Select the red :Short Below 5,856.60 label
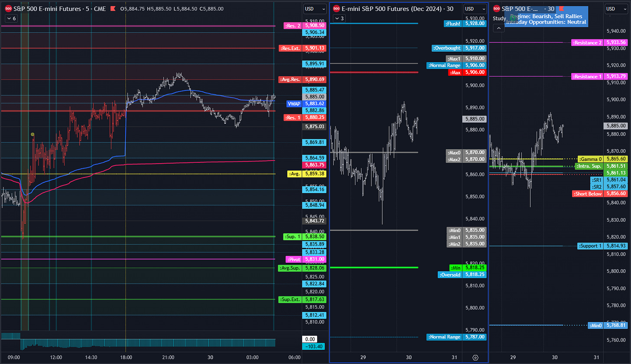Viewport: 631px width, 364px height. coord(600,194)
